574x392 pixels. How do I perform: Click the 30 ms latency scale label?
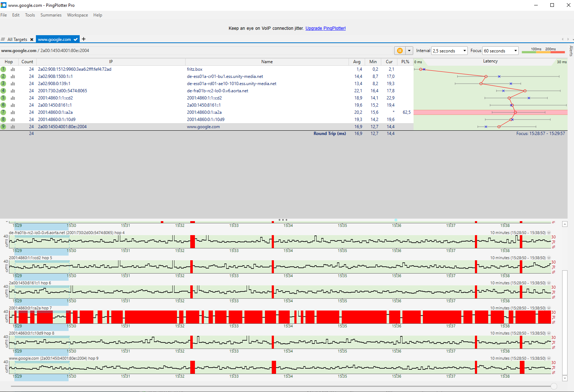[562, 62]
